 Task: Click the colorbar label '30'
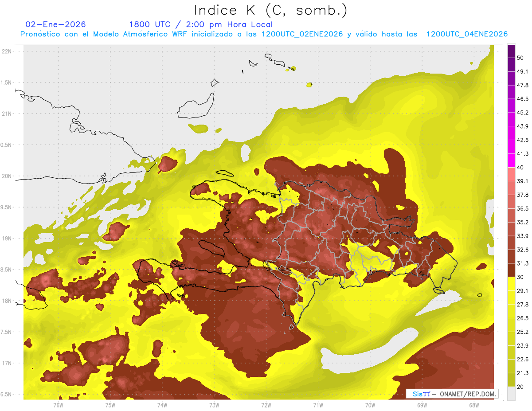[x=520, y=277]
